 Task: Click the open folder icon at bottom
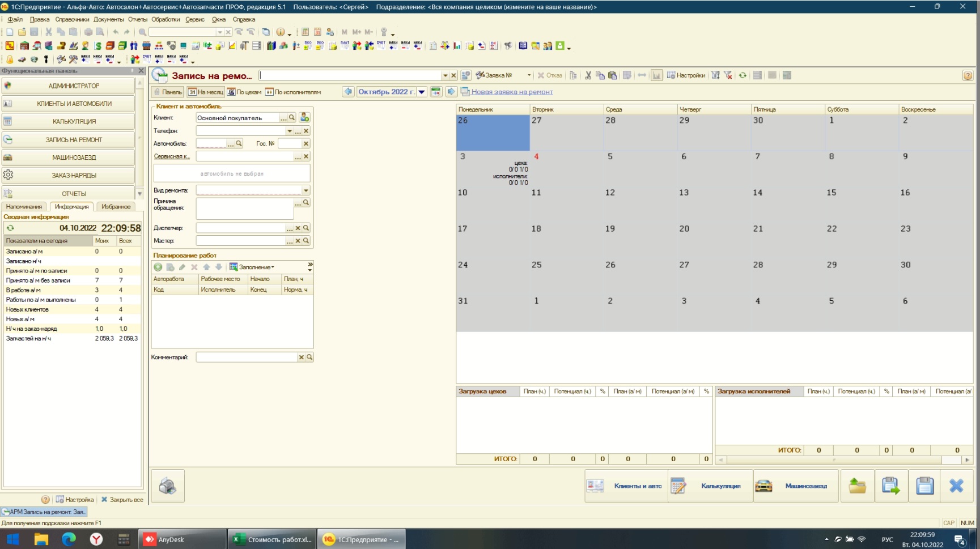click(857, 486)
